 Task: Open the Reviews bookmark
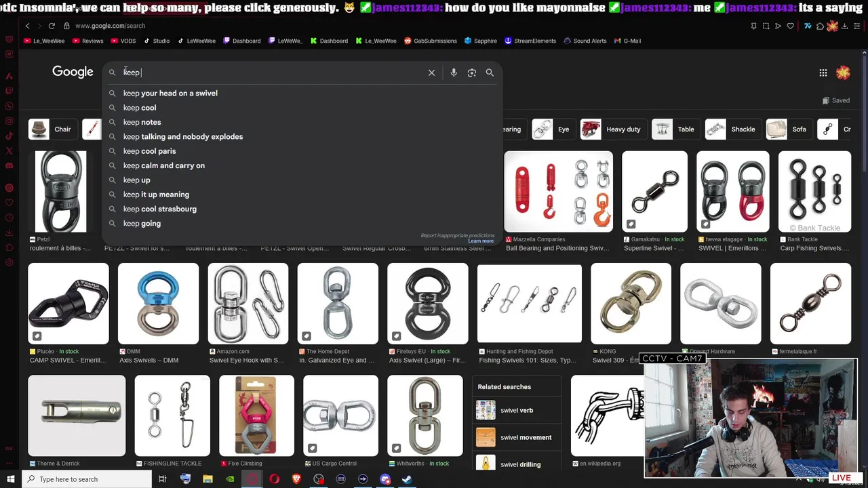point(87,41)
